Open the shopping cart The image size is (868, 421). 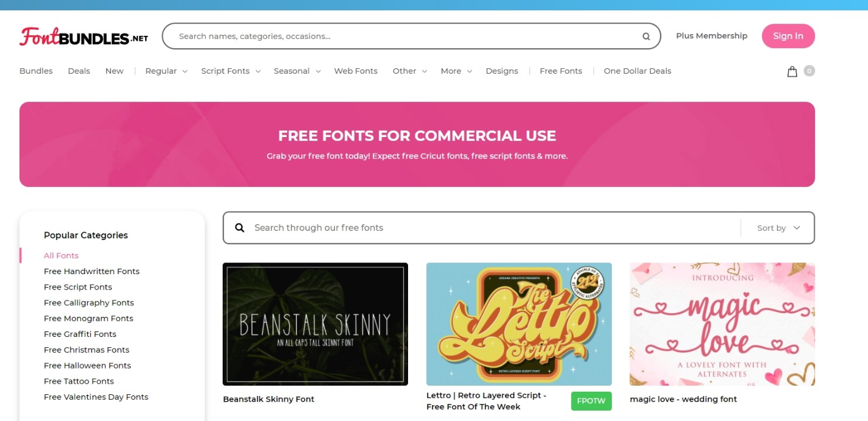tap(791, 71)
